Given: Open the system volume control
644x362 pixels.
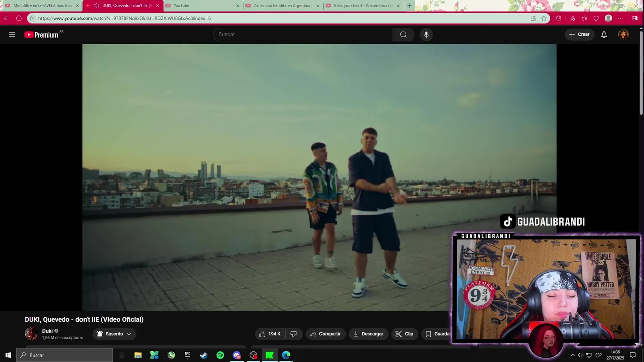Looking at the screenshot, I should point(580,355).
